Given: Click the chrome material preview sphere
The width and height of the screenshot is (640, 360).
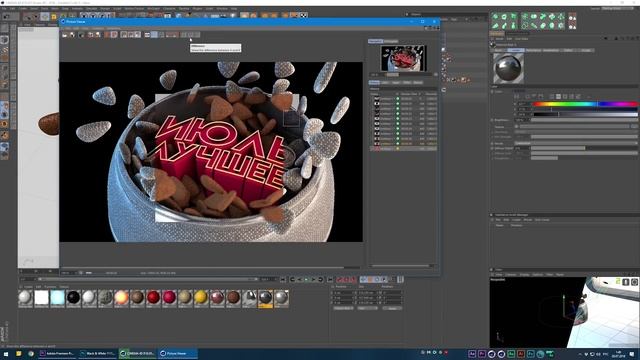Looking at the screenshot, I should 508,68.
